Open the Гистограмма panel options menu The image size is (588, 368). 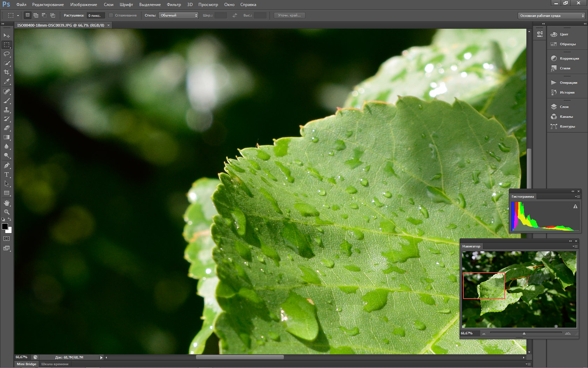click(x=577, y=197)
